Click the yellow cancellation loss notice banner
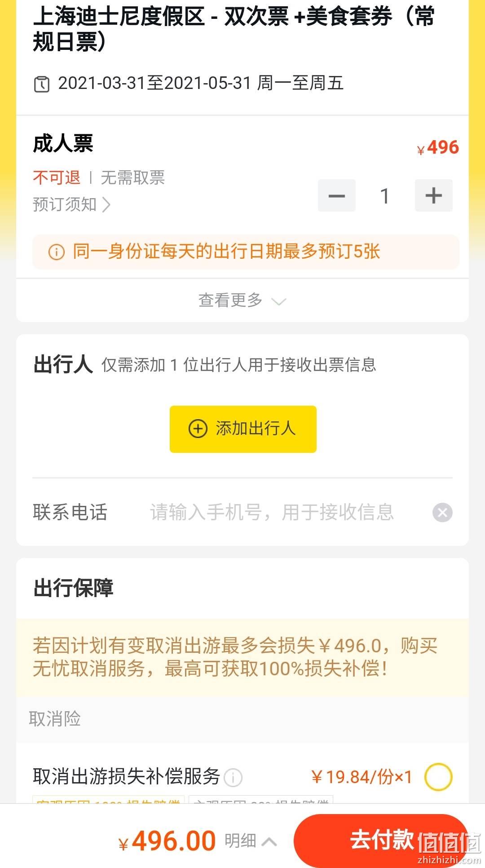The image size is (485, 868). [x=242, y=658]
